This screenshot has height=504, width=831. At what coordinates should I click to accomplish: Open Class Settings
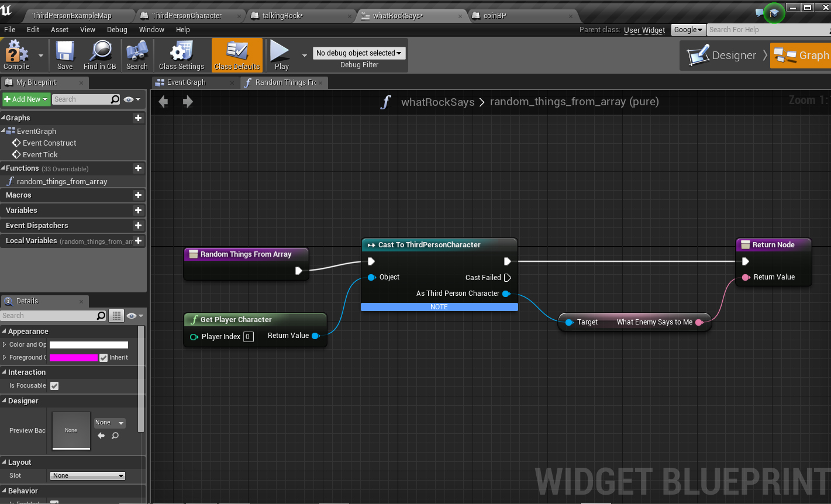(x=181, y=54)
